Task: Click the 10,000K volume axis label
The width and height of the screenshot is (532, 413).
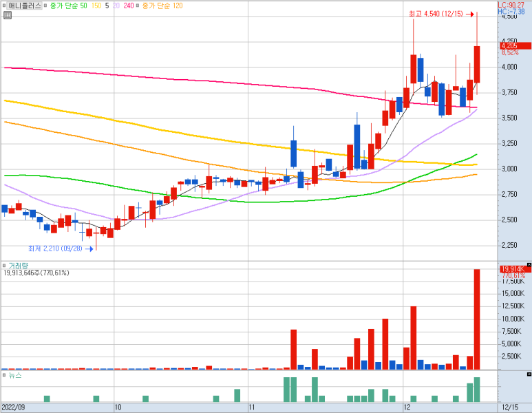Action: (x=513, y=319)
